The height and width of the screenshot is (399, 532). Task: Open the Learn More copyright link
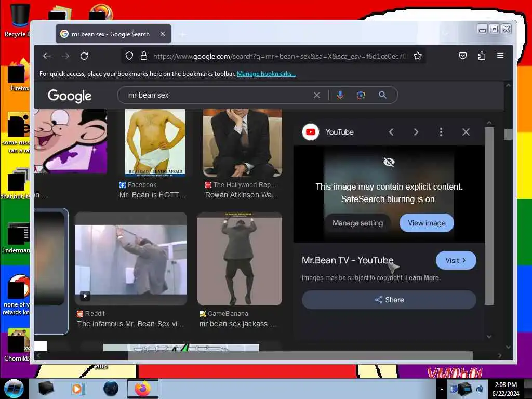pos(422,278)
